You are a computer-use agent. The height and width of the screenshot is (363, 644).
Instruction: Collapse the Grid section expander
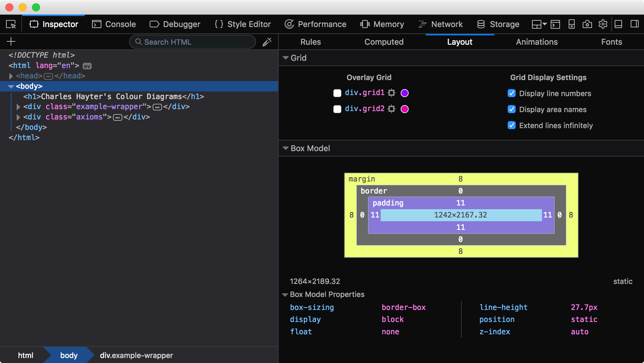tap(286, 58)
